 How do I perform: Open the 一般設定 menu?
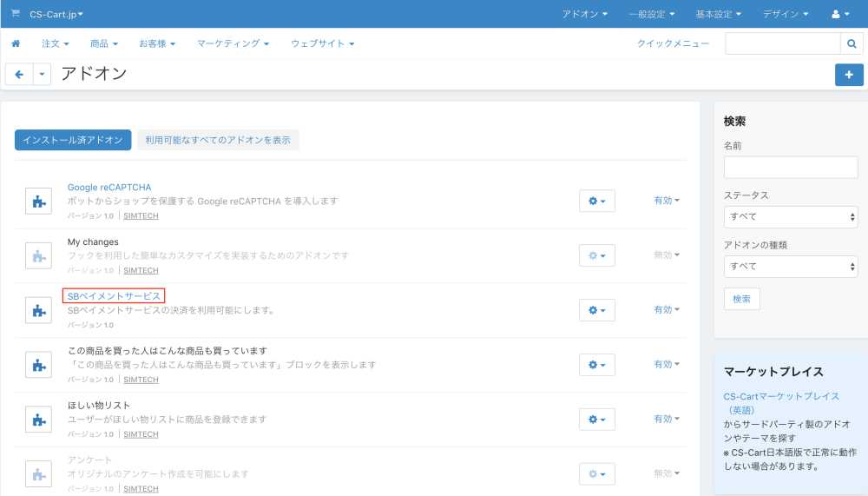pyautogui.click(x=652, y=14)
